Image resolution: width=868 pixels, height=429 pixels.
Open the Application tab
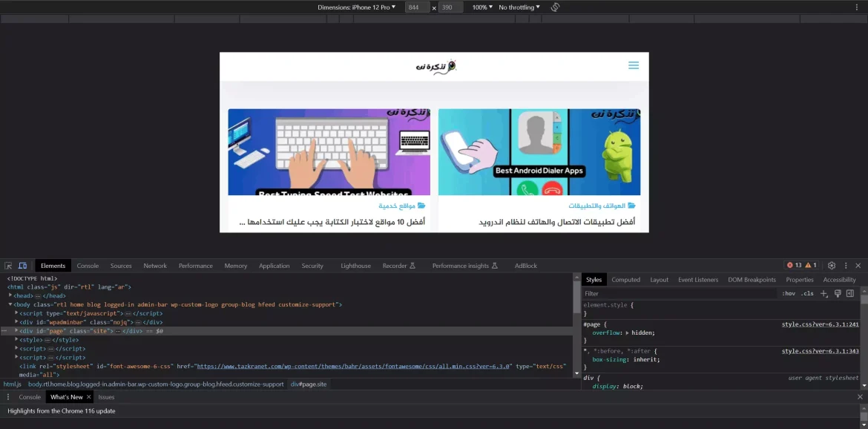pyautogui.click(x=274, y=266)
